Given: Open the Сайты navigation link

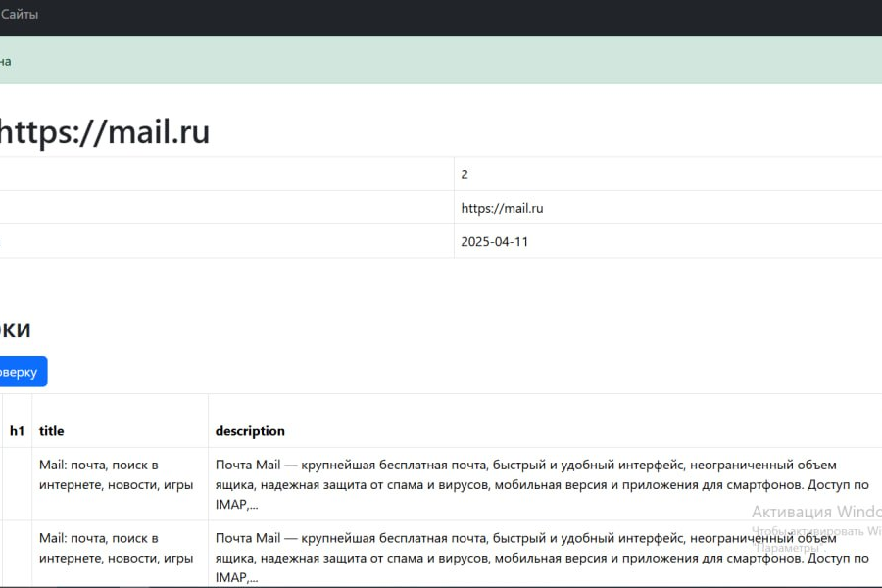Looking at the screenshot, I should (x=20, y=14).
